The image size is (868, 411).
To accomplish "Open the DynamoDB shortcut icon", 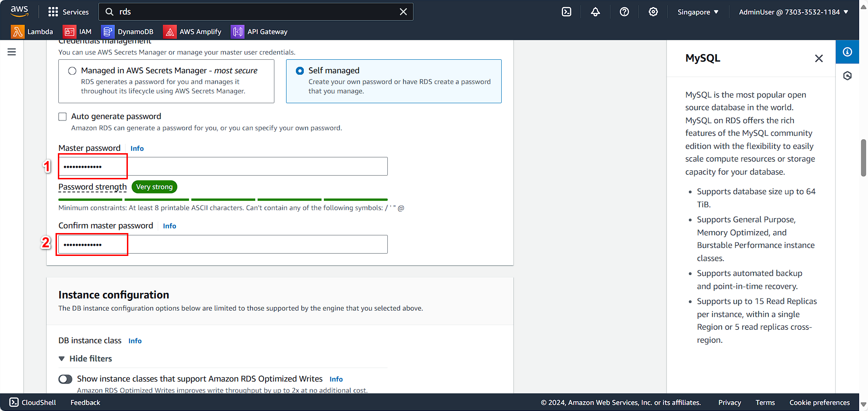I will tap(108, 32).
